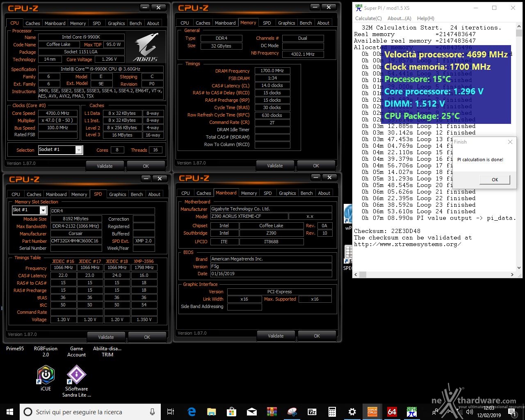The image size is (525, 420).
Task: Switch to Super PI via its taskbar icon
Action: coord(412,412)
